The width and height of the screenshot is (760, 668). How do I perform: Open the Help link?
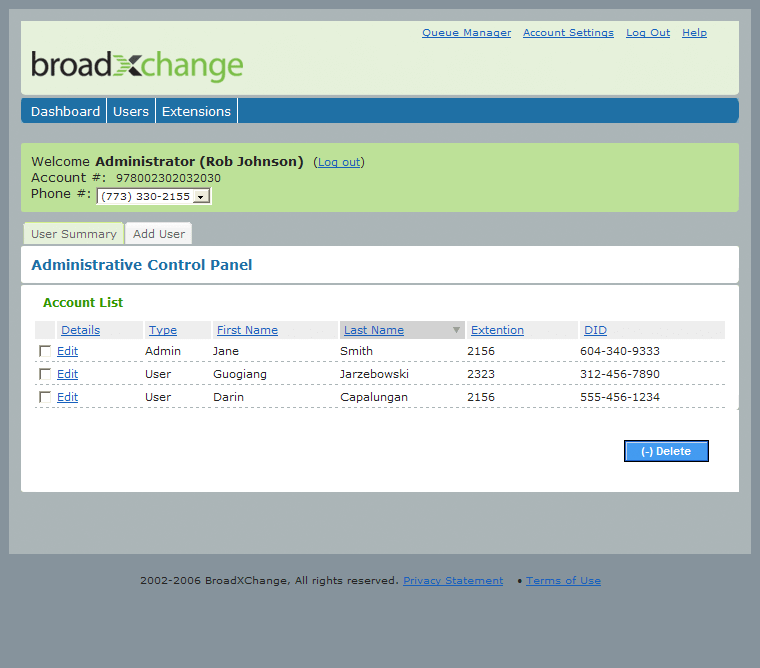694,32
